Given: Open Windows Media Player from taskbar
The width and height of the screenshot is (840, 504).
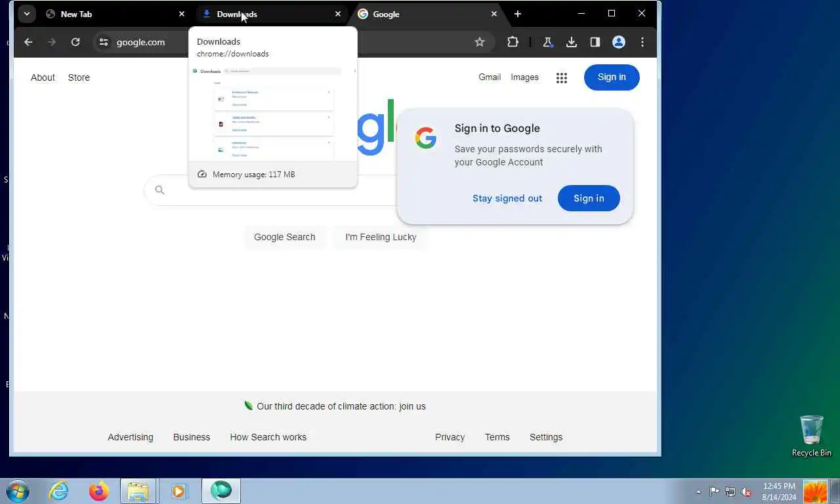Looking at the screenshot, I should [x=178, y=491].
